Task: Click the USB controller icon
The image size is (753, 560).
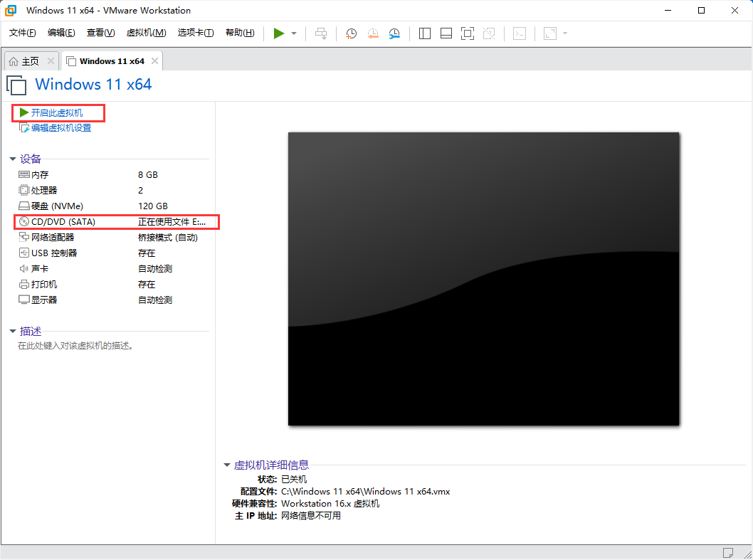Action: [x=24, y=253]
